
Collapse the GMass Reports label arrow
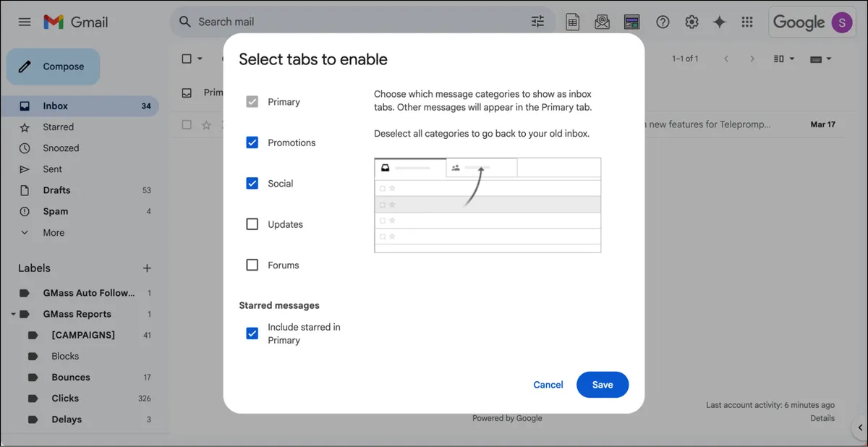click(x=13, y=315)
